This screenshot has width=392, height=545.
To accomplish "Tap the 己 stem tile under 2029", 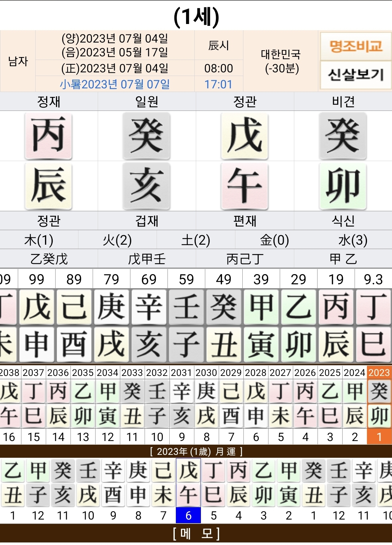I will (231, 391).
